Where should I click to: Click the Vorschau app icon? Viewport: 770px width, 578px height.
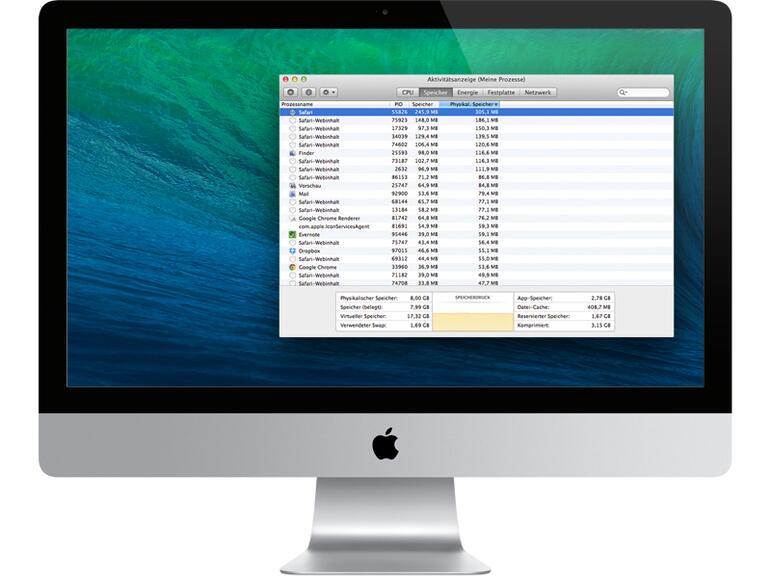293,186
